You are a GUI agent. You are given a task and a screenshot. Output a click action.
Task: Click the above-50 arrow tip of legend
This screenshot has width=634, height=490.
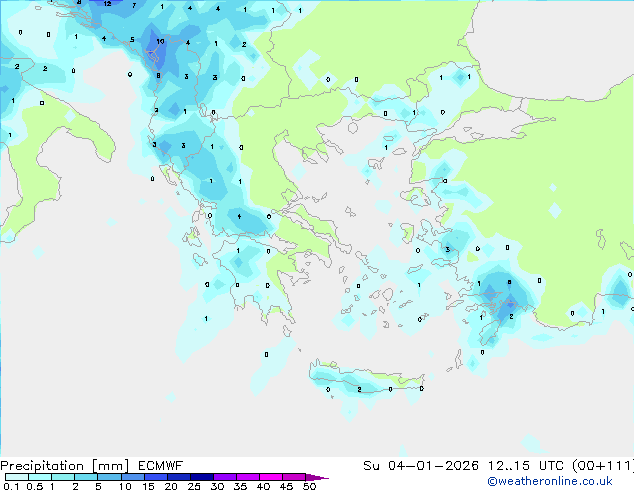coord(317,477)
